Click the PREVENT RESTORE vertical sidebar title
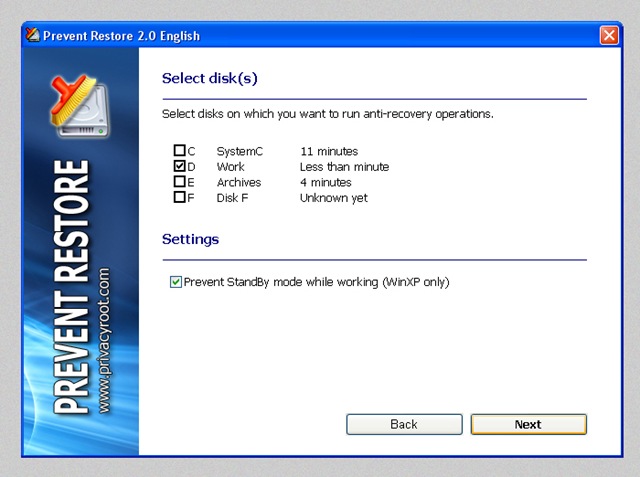The height and width of the screenshot is (477, 640). 71,287
